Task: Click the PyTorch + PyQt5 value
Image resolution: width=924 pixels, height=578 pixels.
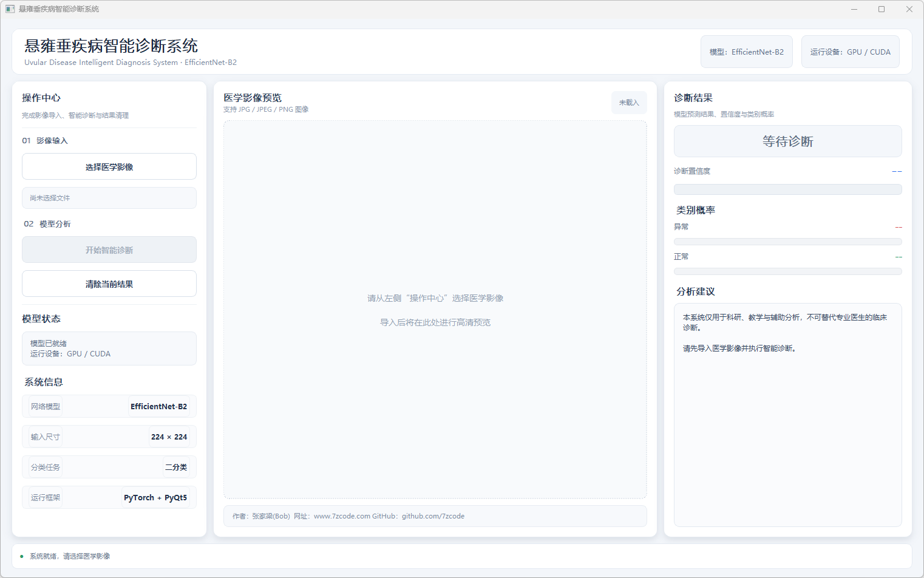Action: point(155,497)
